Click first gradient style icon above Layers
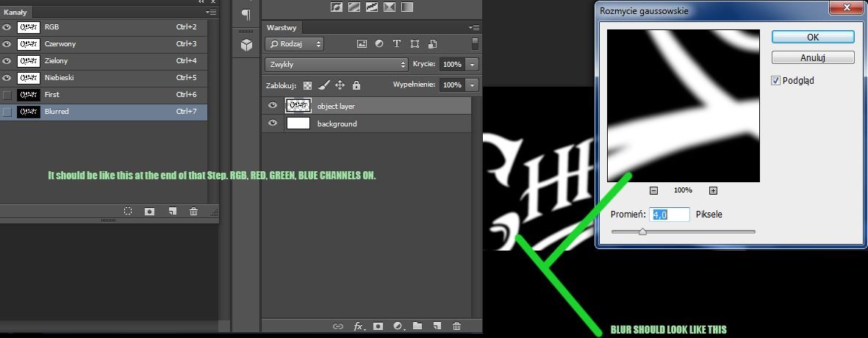This screenshot has width=868, height=338. pos(336,7)
